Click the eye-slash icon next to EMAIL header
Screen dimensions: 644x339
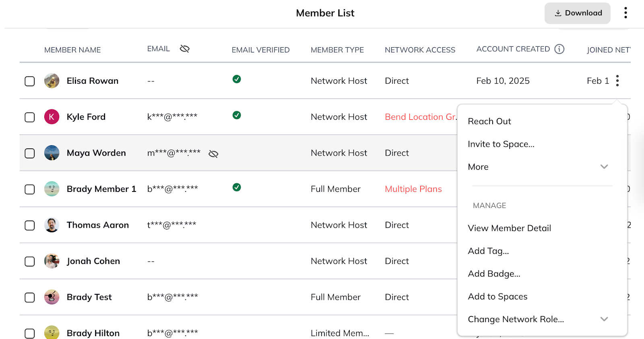(185, 48)
